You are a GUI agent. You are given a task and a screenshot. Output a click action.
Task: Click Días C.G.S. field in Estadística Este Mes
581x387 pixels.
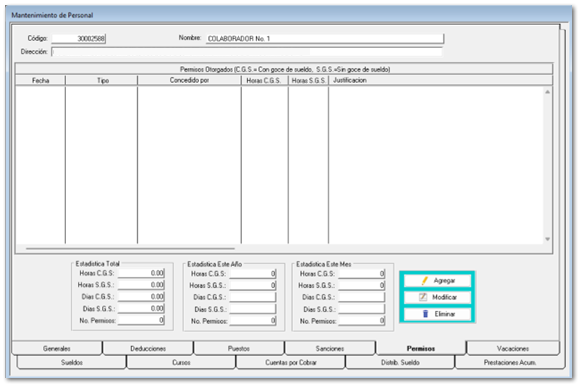point(362,298)
